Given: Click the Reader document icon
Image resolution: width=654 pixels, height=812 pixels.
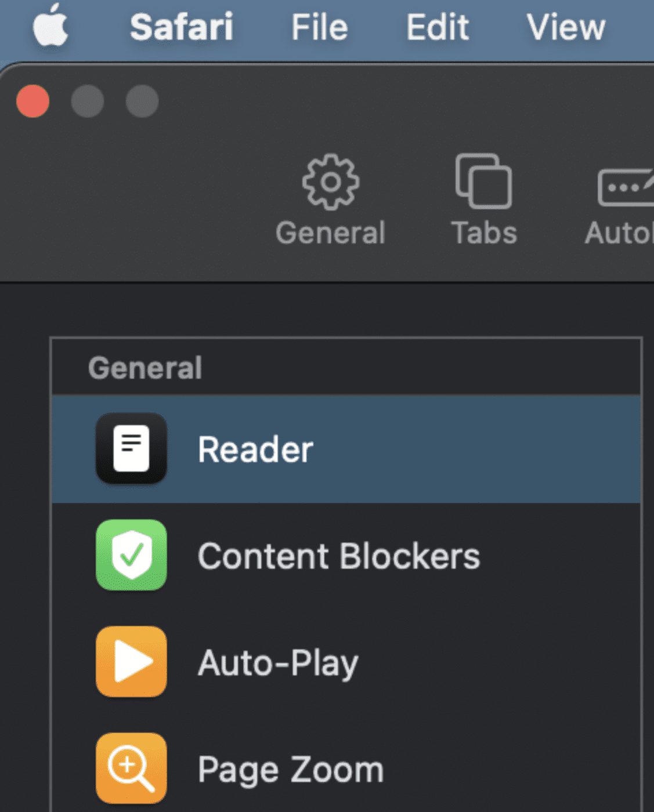Looking at the screenshot, I should coord(131,448).
